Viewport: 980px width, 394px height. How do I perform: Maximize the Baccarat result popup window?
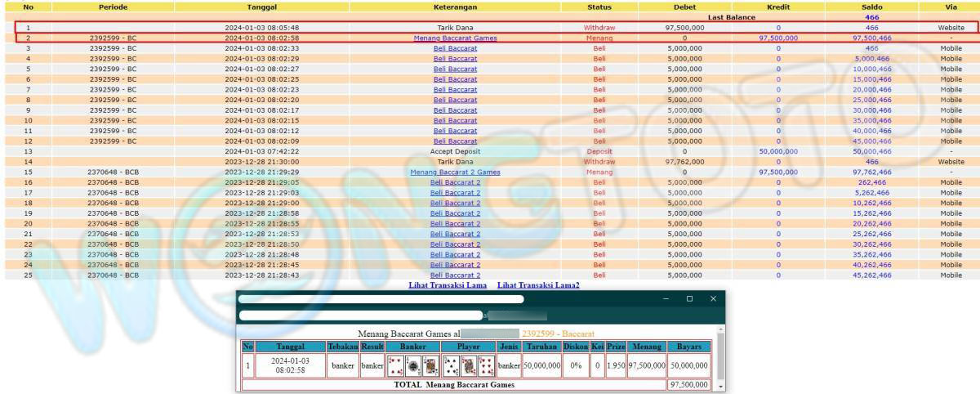690,299
